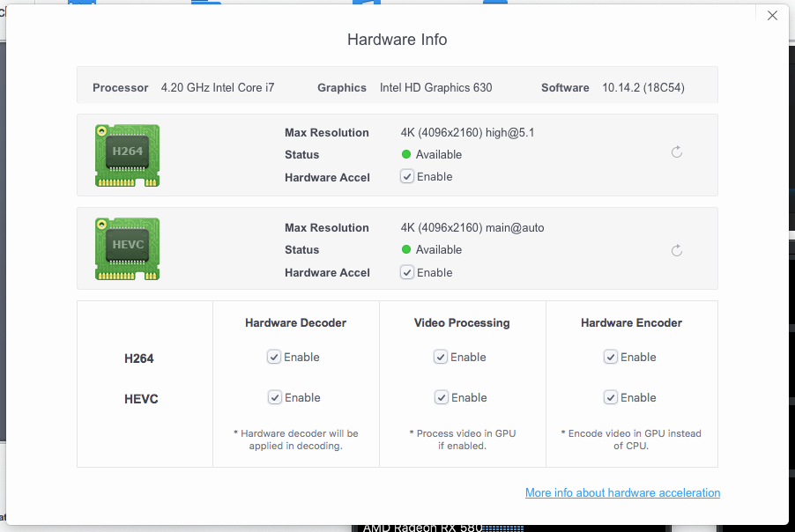The image size is (795, 532).
Task: Select the '10.14.2 (18C54)' software version
Action: [x=643, y=88]
